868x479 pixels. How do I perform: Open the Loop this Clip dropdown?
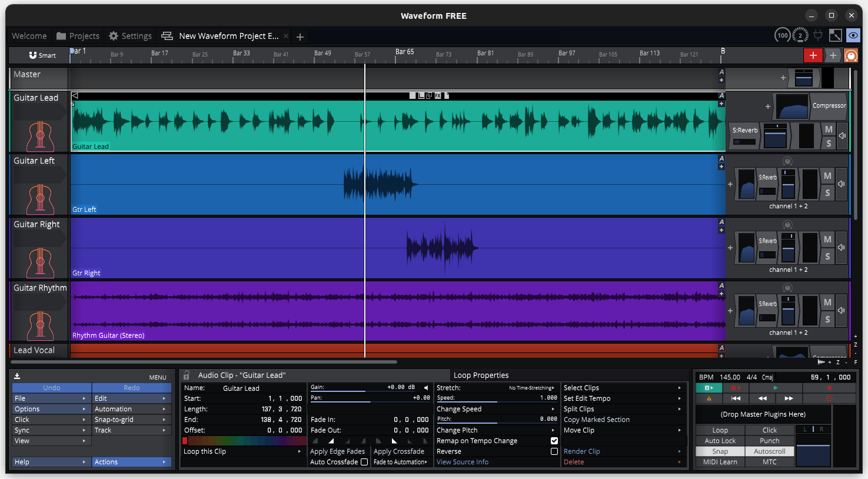(x=242, y=451)
